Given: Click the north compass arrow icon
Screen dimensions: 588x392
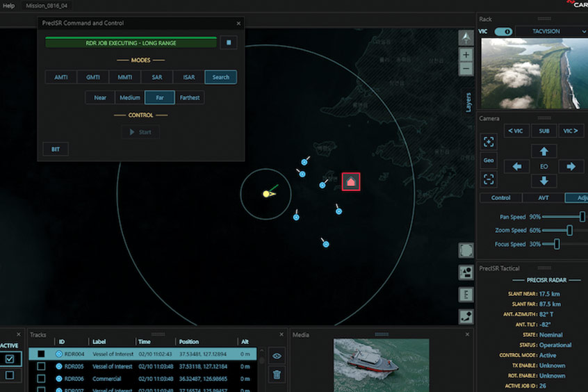Looking at the screenshot, I should (466, 38).
